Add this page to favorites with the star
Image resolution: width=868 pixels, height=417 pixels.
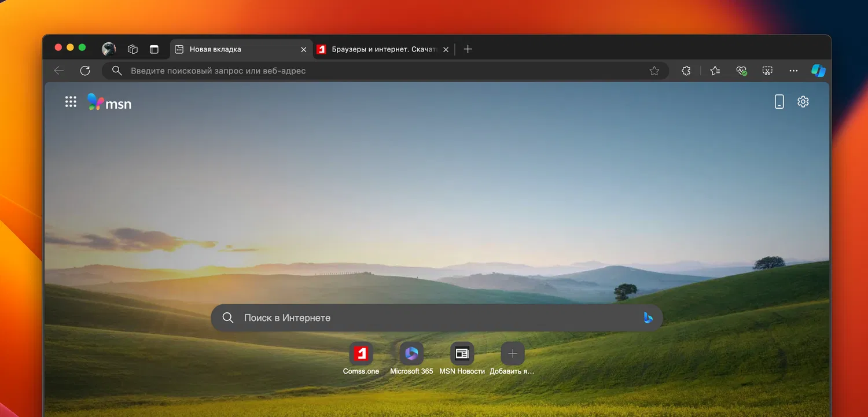pos(654,71)
